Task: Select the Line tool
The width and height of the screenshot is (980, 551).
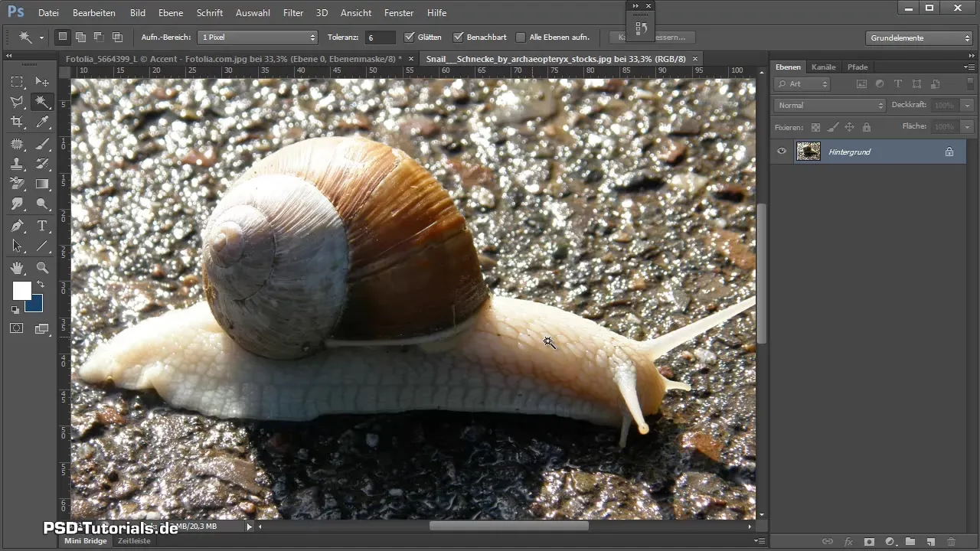Action: (42, 246)
